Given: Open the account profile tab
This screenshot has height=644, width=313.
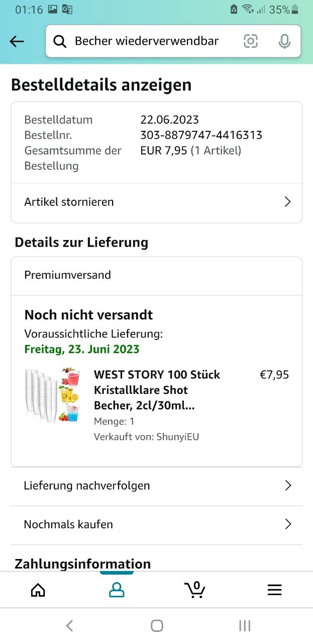Looking at the screenshot, I should click(x=117, y=590).
